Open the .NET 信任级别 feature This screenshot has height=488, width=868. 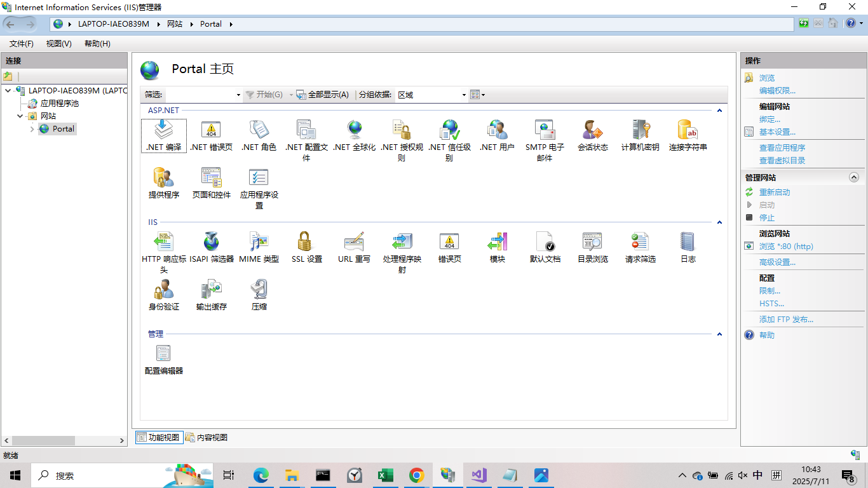pyautogui.click(x=449, y=140)
